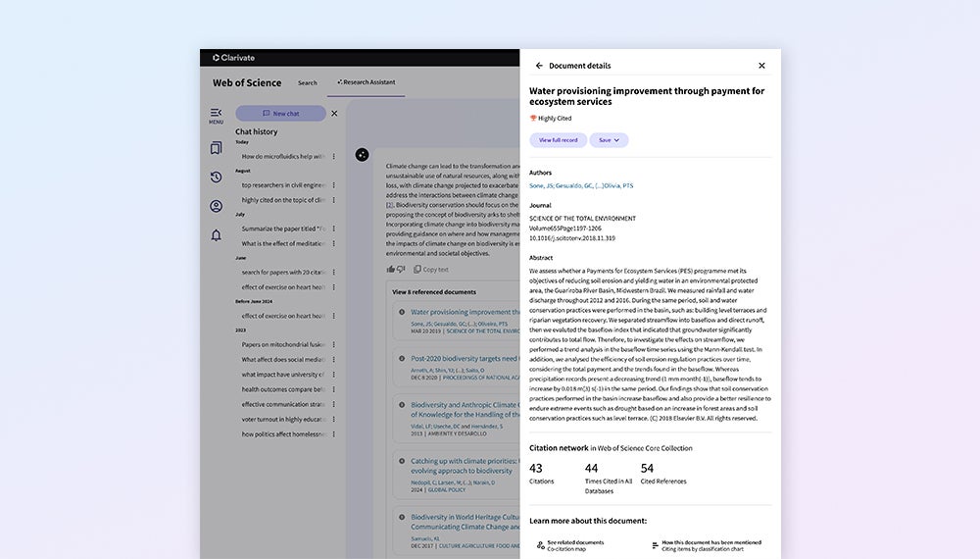Screen dimensions: 980x559
Task: Open saved items bookmark icon in sidebar
Action: 216,148
